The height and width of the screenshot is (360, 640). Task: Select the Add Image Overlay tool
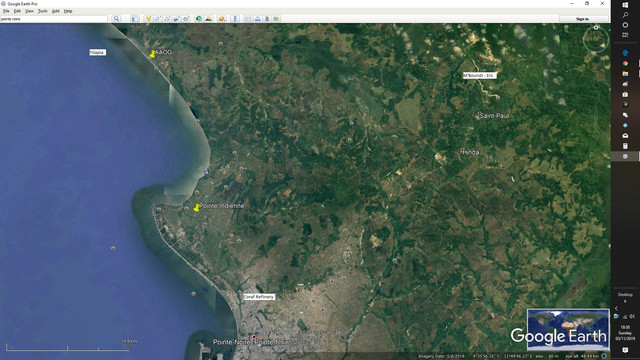[176, 19]
